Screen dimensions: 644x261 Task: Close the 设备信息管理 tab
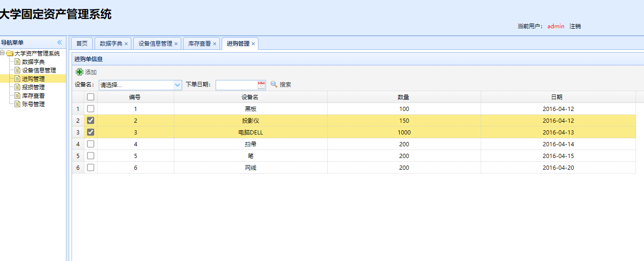pos(176,44)
